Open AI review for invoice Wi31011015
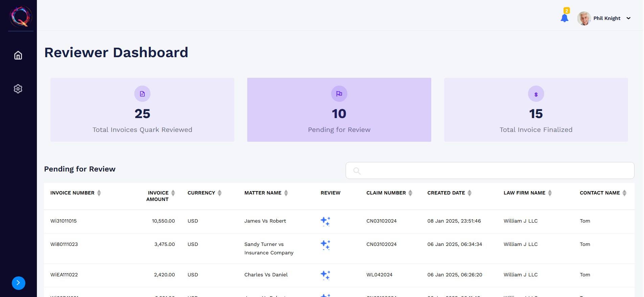 pyautogui.click(x=325, y=221)
